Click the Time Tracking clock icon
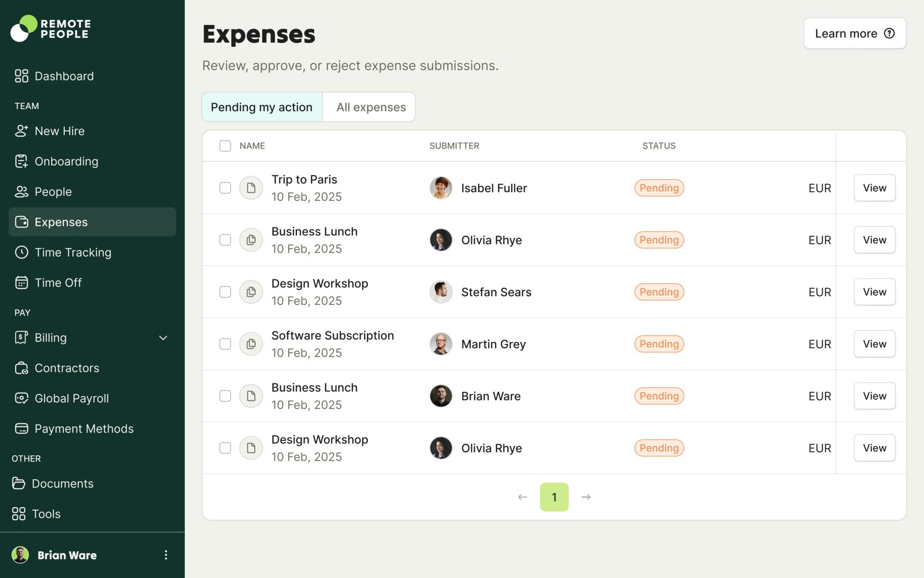The image size is (924, 578). click(x=21, y=252)
